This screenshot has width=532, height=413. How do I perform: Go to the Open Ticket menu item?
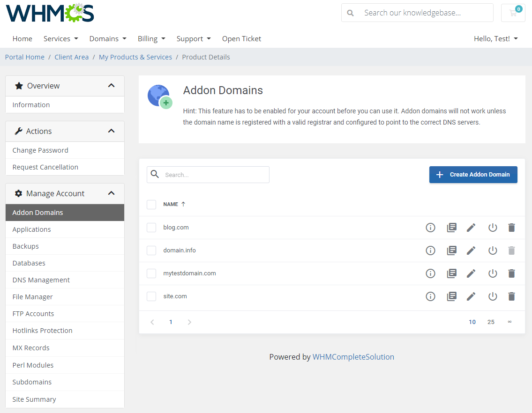click(241, 38)
